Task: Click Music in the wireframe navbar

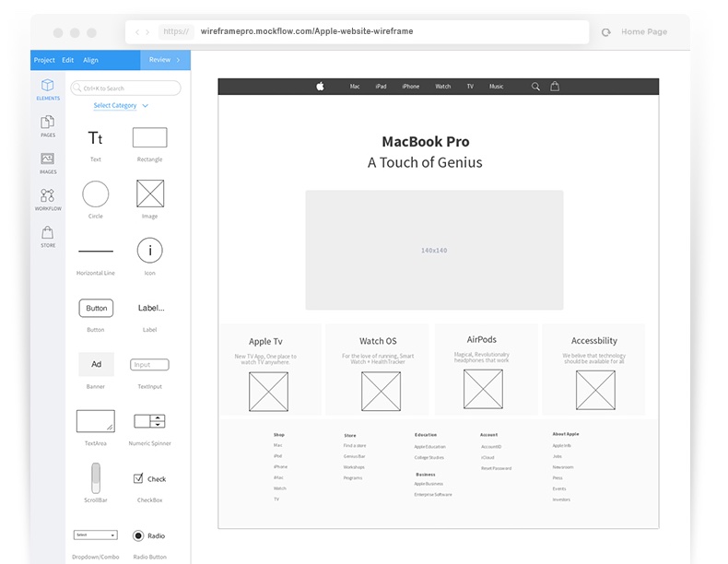Action: click(496, 87)
